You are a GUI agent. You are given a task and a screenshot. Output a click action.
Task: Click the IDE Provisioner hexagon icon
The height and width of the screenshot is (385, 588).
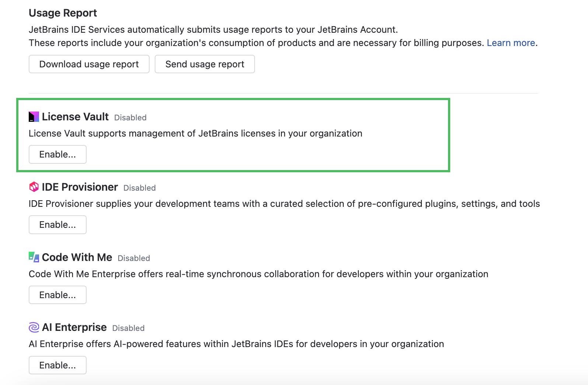[x=34, y=187]
